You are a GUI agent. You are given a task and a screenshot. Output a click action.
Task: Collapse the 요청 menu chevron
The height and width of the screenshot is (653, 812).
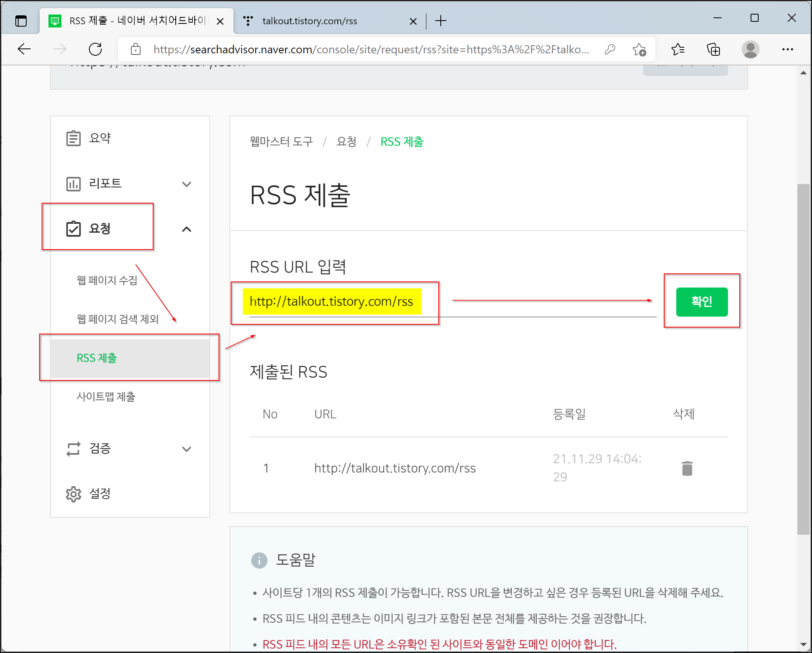coord(186,229)
